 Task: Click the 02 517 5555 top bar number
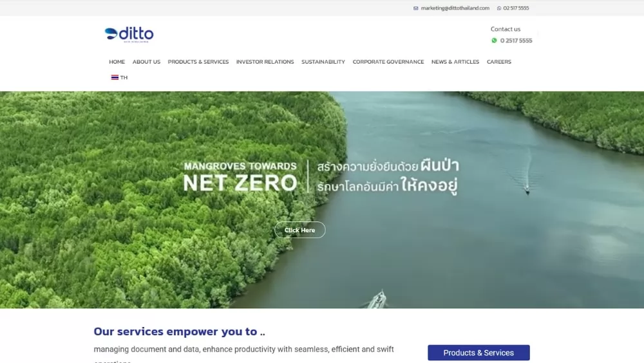click(516, 8)
